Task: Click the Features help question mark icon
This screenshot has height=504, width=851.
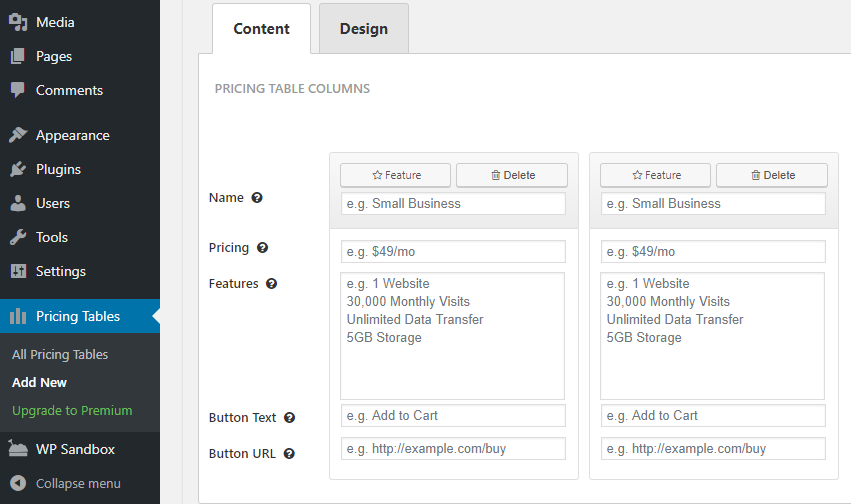Action: click(x=272, y=284)
